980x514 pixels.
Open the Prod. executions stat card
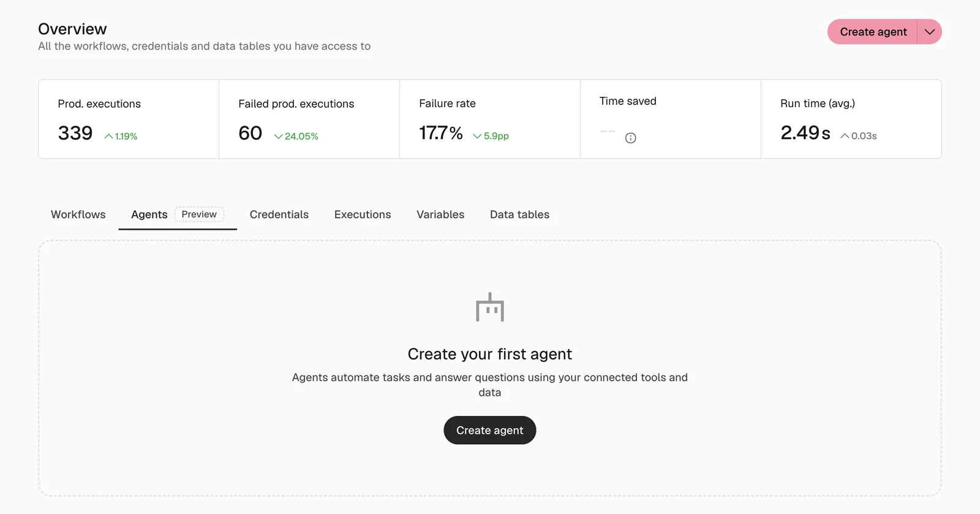[129, 119]
